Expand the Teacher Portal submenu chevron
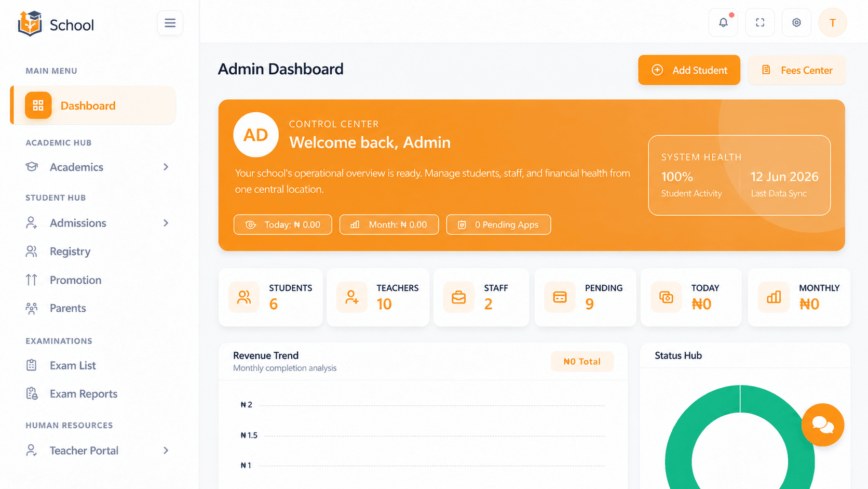This screenshot has height=489, width=868. point(166,451)
